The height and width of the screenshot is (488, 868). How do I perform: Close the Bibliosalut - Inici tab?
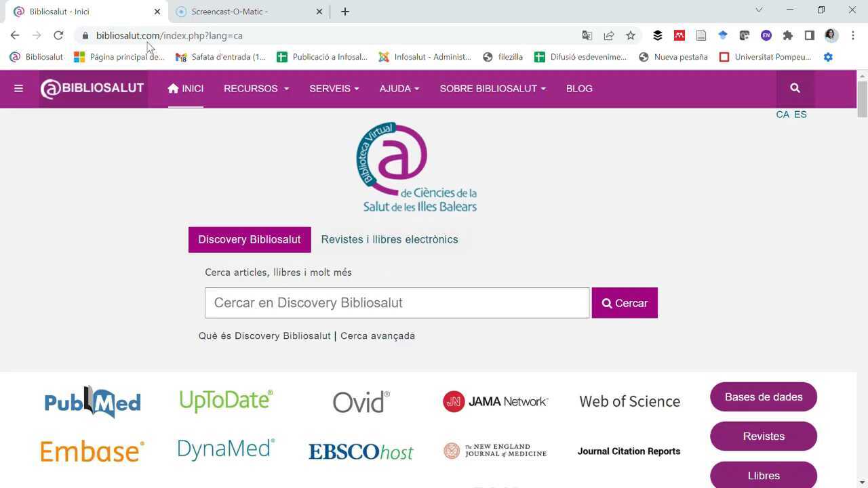157,12
